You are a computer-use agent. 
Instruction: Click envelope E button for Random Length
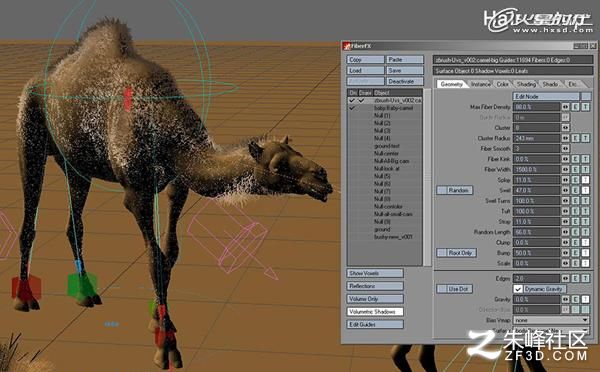coord(575,232)
